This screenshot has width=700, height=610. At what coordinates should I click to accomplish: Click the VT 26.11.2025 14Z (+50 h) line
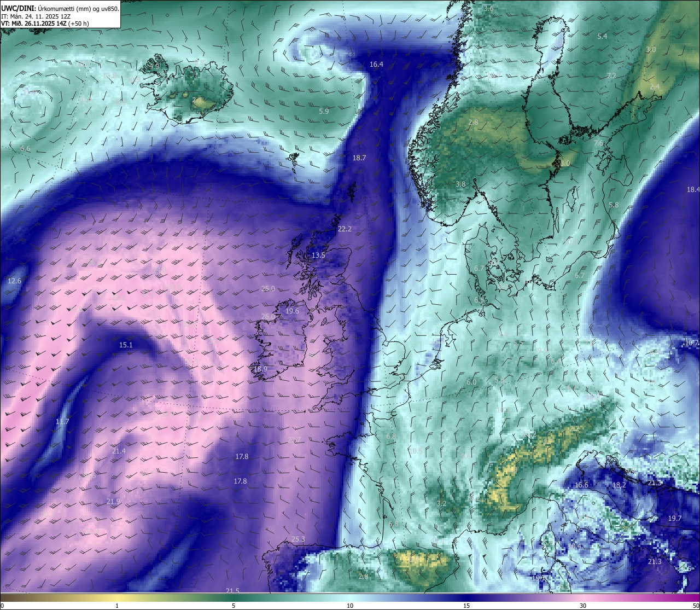tap(45, 24)
